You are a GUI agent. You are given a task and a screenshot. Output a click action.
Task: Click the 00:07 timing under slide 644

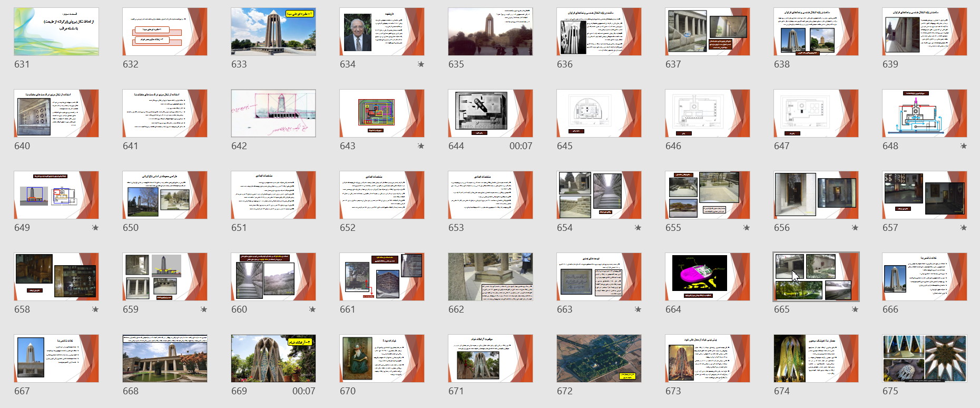[521, 146]
